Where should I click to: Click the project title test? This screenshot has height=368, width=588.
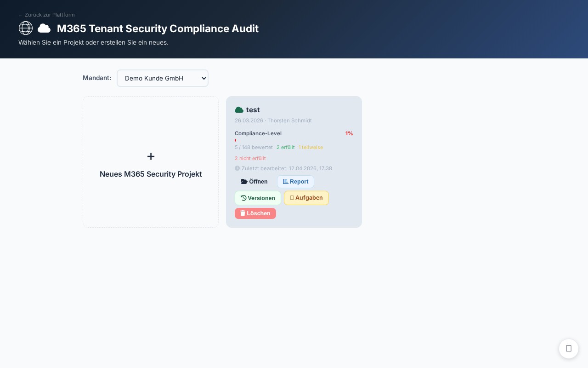[x=253, y=110]
